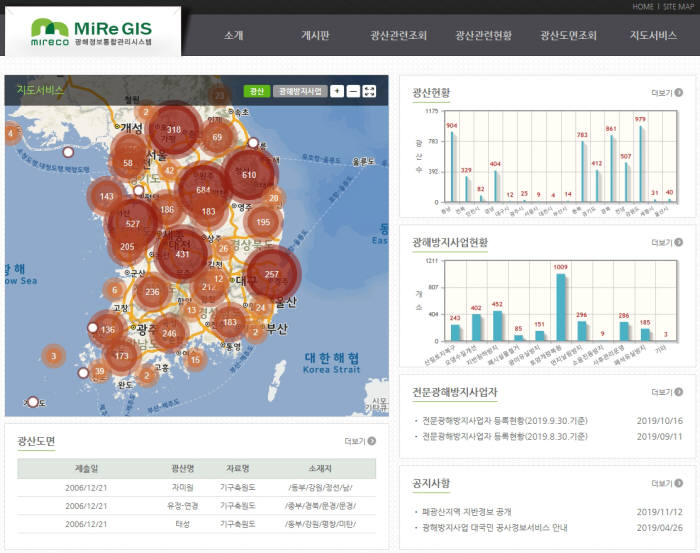Image resolution: width=700 pixels, height=553 pixels.
Task: Select the 684 cluster marker
Action: pos(203,190)
